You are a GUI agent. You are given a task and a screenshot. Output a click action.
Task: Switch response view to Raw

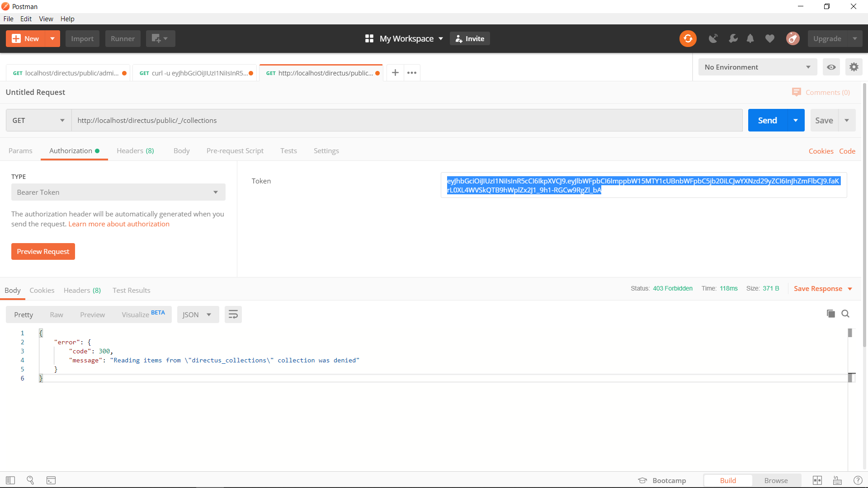click(x=56, y=314)
